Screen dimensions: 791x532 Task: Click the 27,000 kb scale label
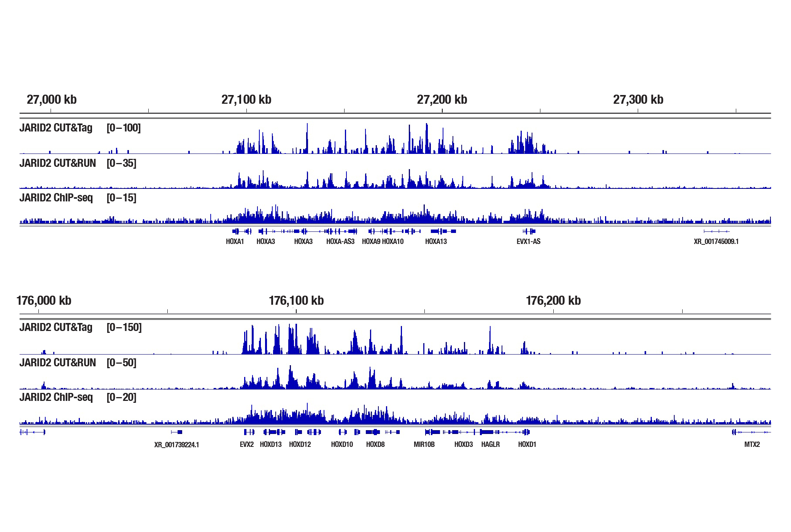click(x=52, y=100)
